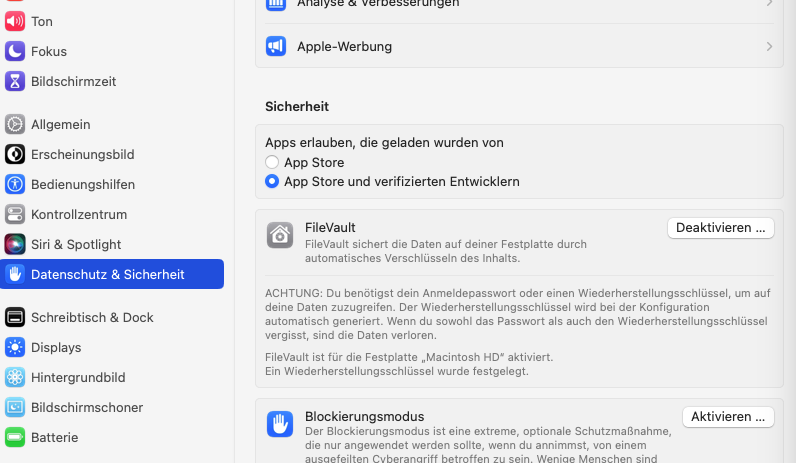Click the Bildschirmzeit hourglass icon
This screenshot has width=796, height=463.
(15, 81)
